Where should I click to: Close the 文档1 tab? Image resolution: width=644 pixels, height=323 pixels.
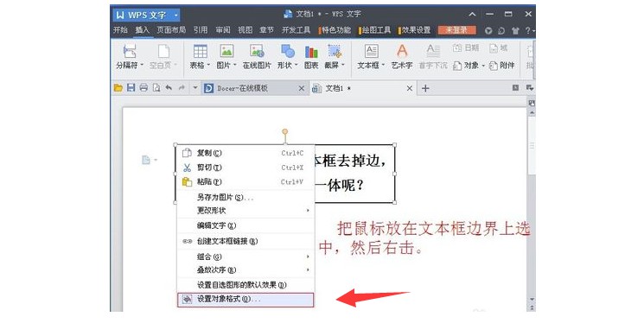(410, 88)
